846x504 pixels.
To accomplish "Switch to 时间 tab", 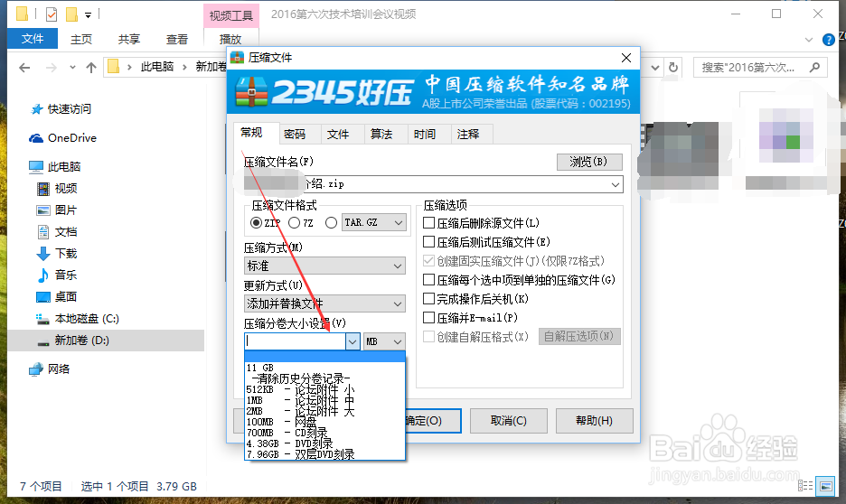I will [425, 135].
